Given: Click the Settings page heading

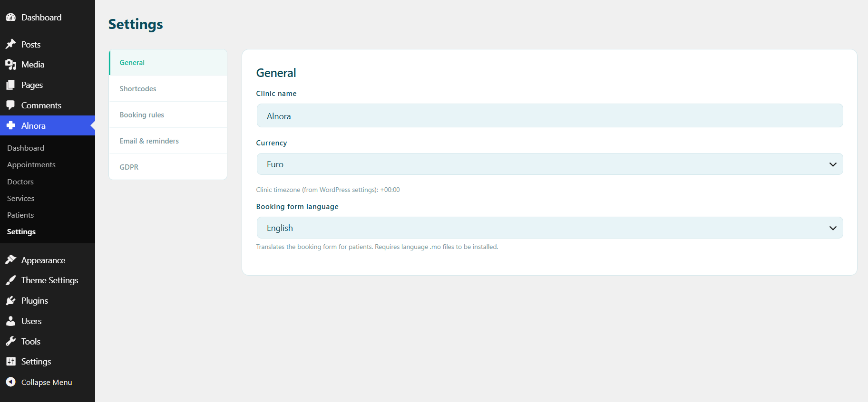Looking at the screenshot, I should point(136,24).
